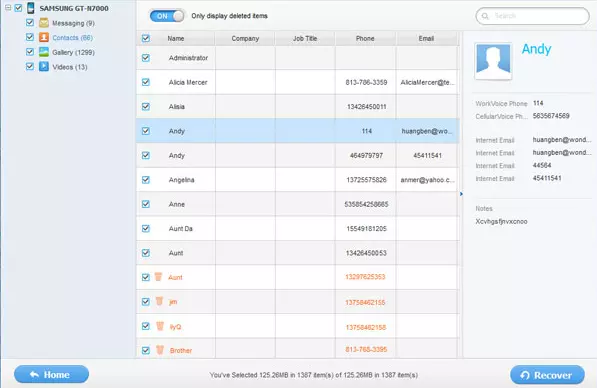
Task: Select Internet Email value 44564
Action: (x=542, y=165)
